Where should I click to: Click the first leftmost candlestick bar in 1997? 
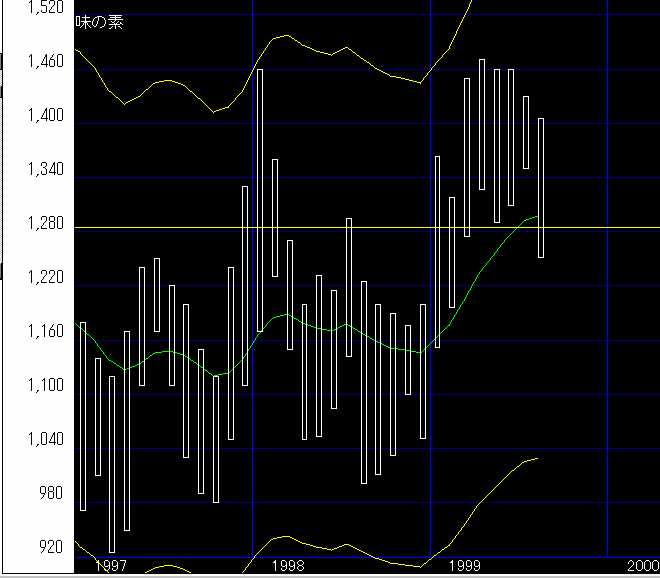(x=82, y=416)
